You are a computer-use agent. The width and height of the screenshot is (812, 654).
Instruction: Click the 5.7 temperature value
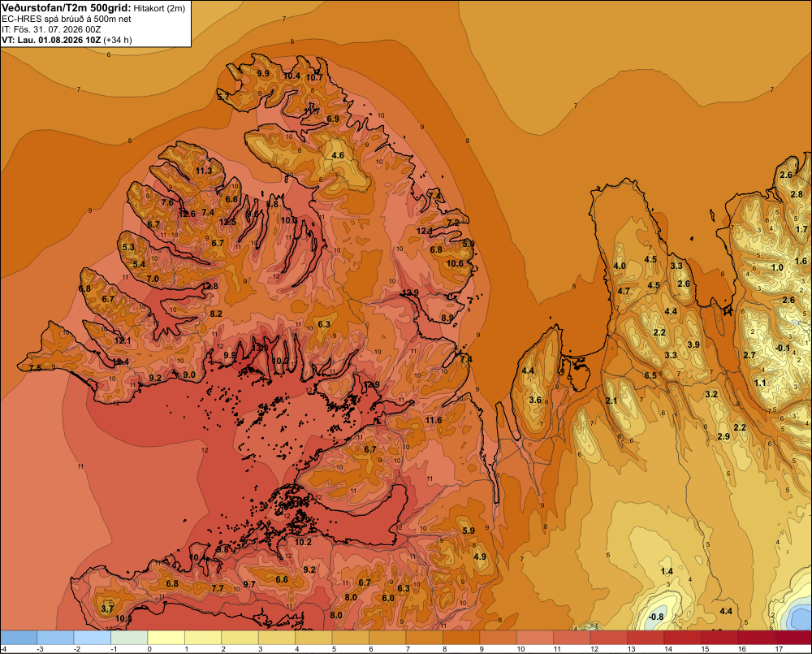point(222,97)
